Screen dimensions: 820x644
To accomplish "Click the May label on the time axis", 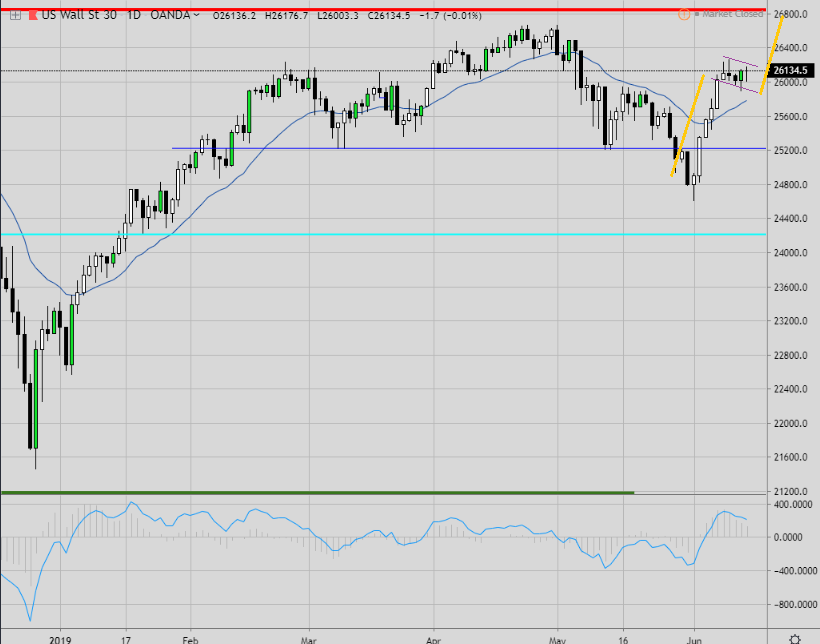I will point(557,639).
